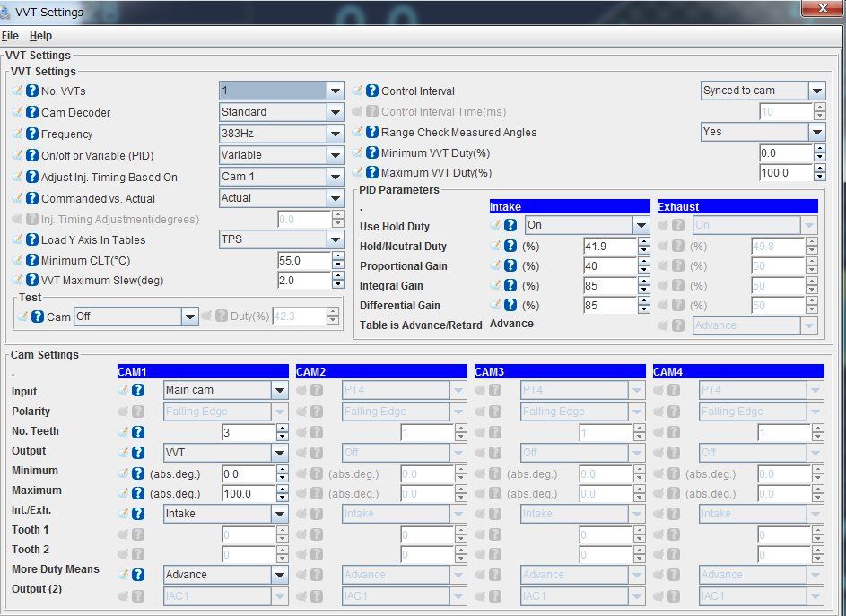The image size is (846, 616).
Task: View help for VVT Maximum Slew
Action: [x=32, y=280]
